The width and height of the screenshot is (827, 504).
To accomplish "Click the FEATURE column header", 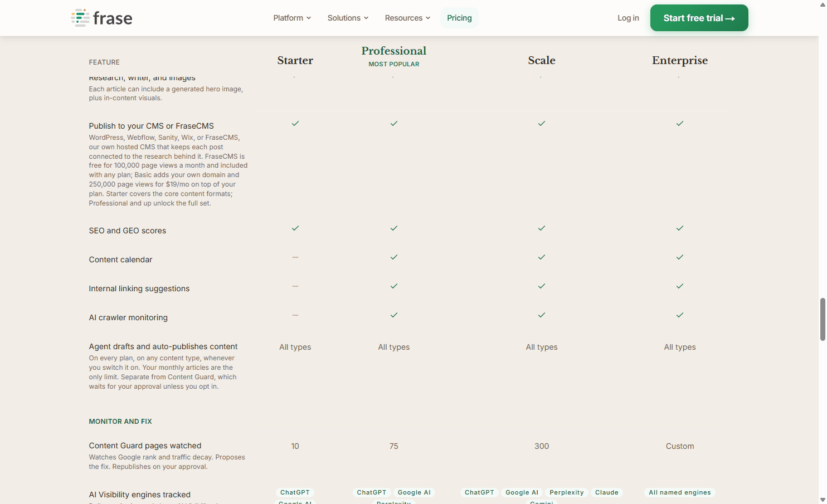I will [104, 62].
